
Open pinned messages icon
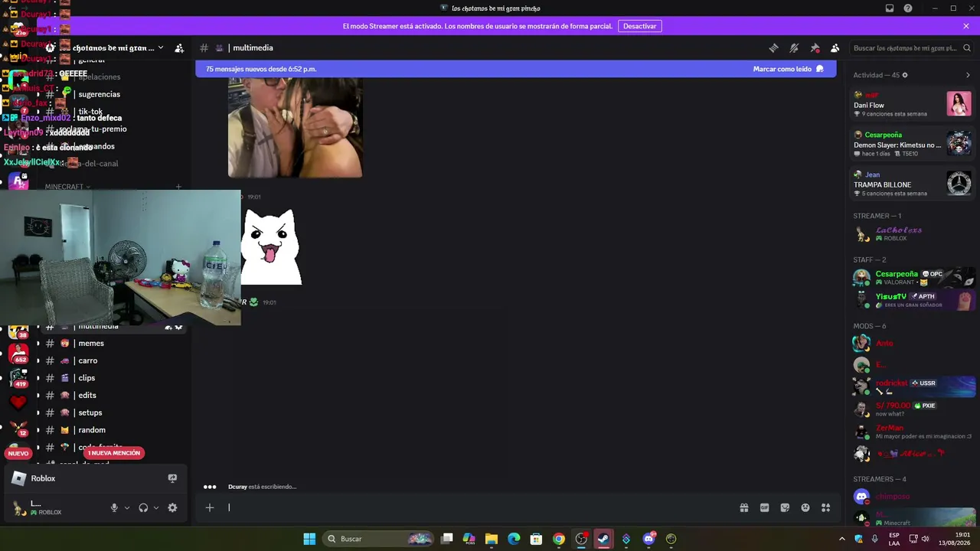[x=815, y=48]
